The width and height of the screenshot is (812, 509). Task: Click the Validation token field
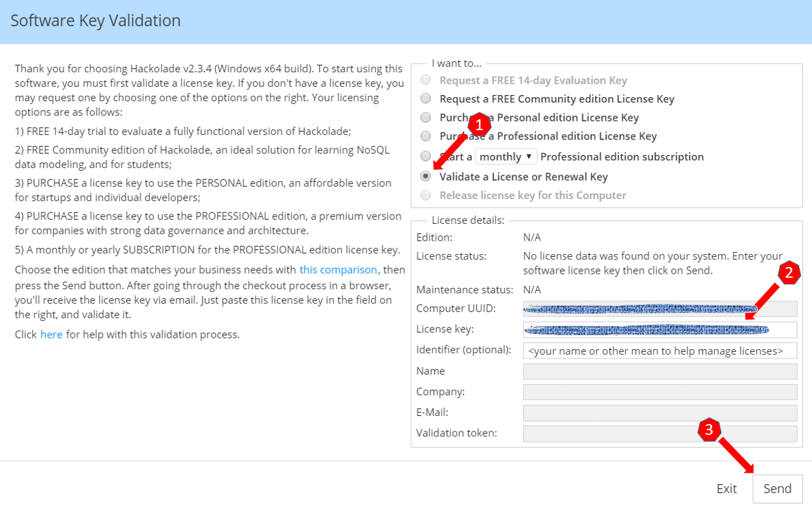point(660,433)
